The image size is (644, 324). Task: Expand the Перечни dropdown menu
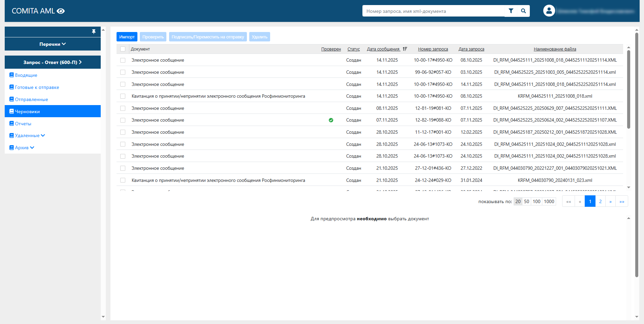[x=53, y=44]
